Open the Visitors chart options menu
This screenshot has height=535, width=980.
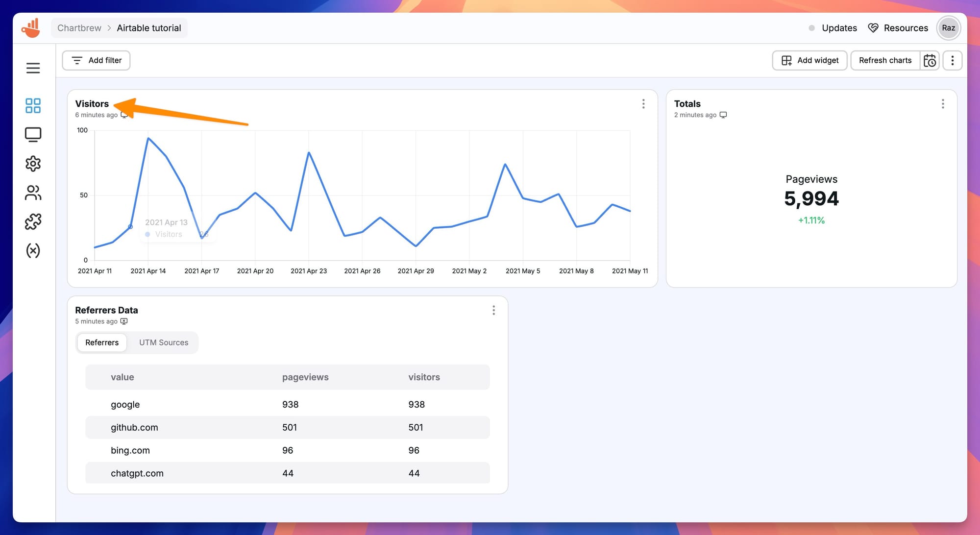(643, 104)
